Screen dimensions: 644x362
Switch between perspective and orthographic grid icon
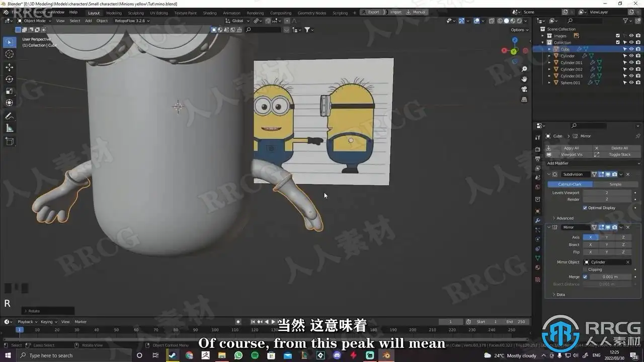click(x=524, y=100)
